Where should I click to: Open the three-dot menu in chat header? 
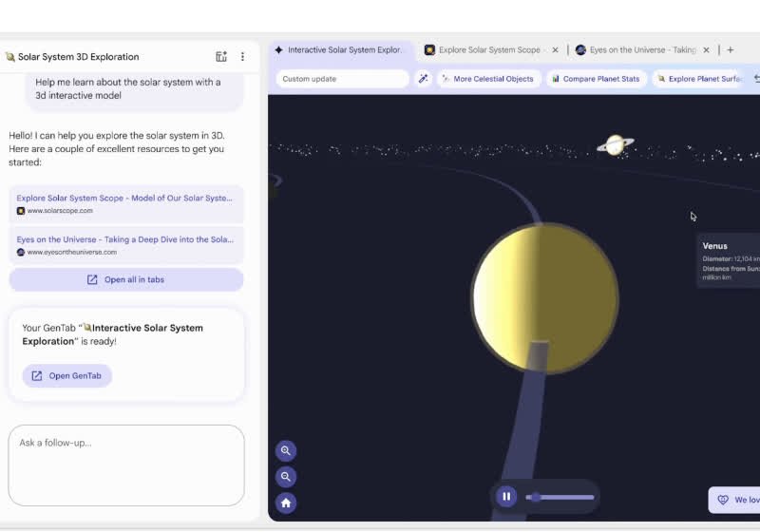[242, 57]
